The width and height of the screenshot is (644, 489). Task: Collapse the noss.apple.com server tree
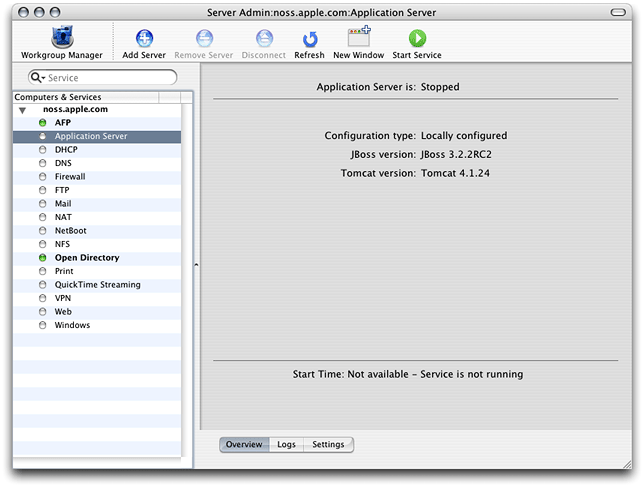(x=23, y=110)
